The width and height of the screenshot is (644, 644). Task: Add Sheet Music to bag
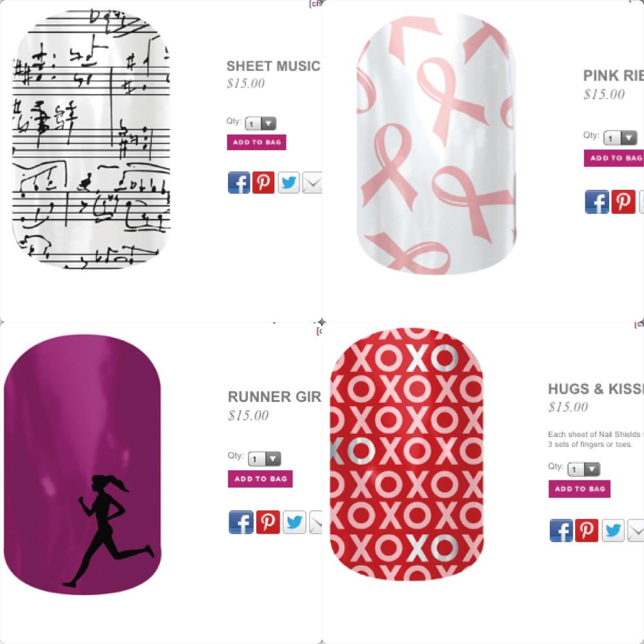(x=257, y=142)
